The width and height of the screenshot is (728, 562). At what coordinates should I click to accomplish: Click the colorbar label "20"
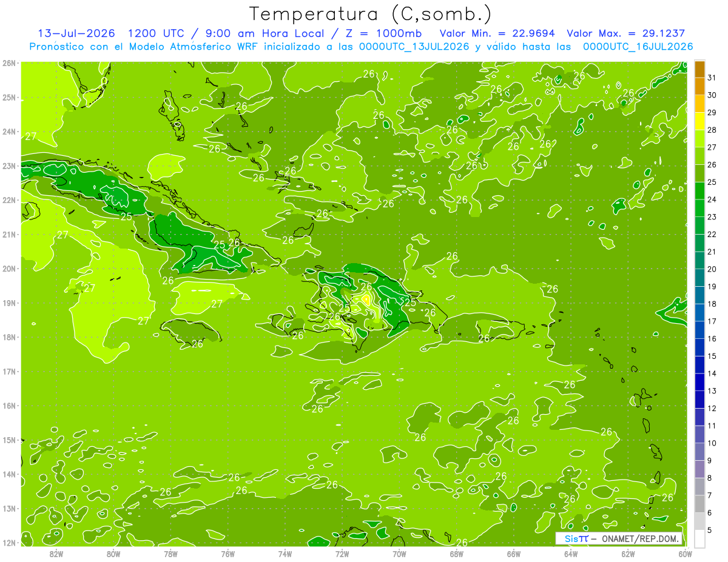tap(712, 269)
